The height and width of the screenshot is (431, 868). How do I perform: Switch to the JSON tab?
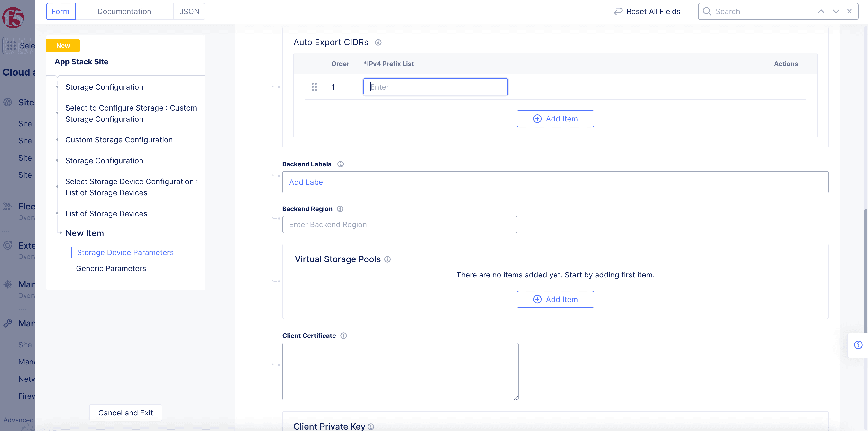(x=189, y=11)
